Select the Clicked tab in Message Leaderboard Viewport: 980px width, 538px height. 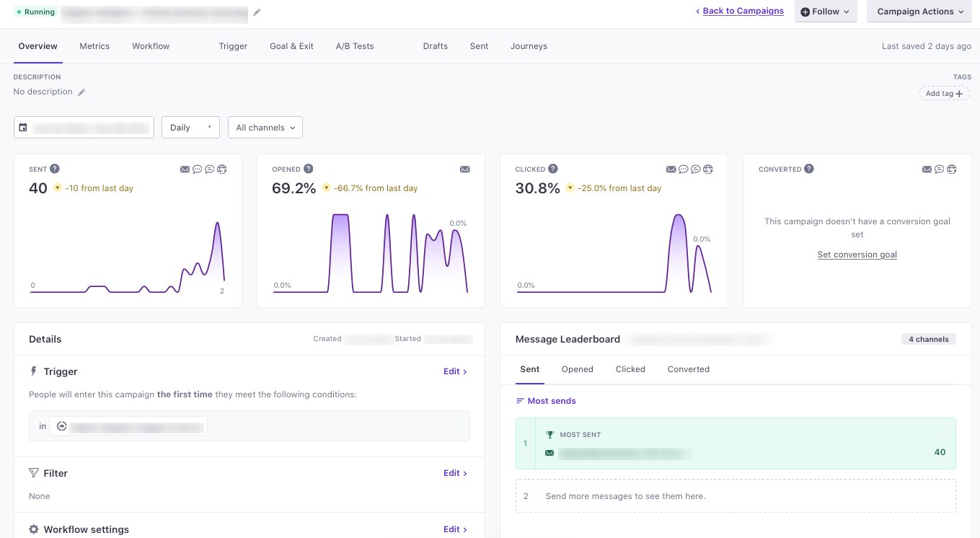[x=630, y=369]
